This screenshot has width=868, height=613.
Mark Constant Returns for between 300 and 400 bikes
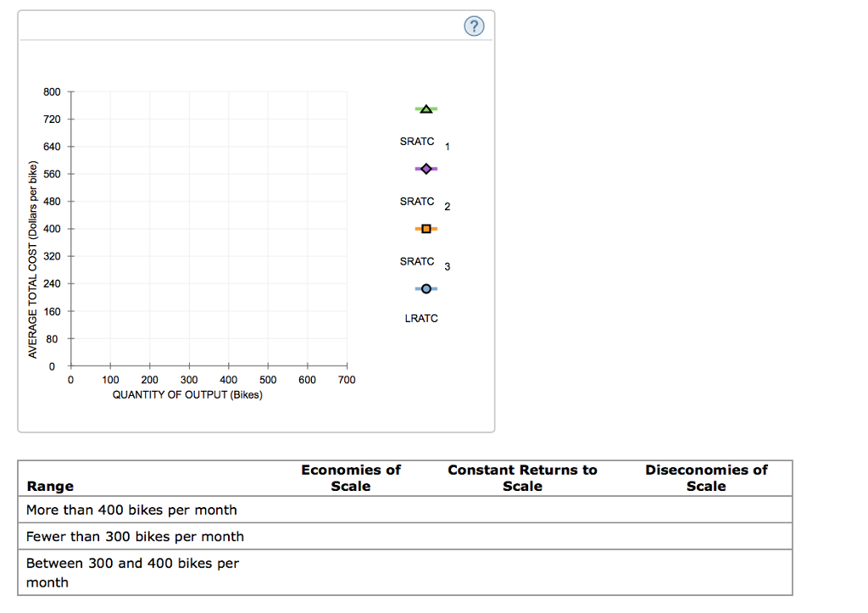[522, 572]
